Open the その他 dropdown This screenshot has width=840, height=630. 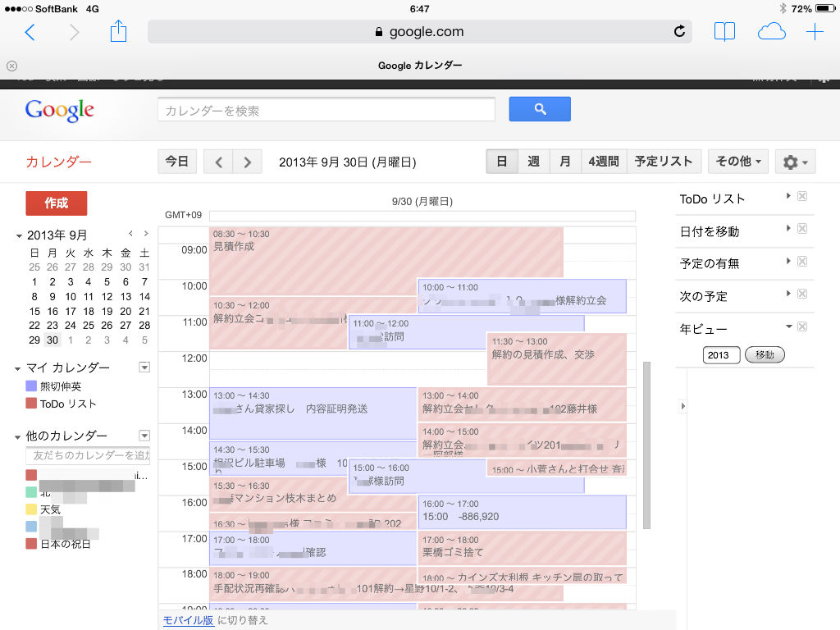click(738, 162)
